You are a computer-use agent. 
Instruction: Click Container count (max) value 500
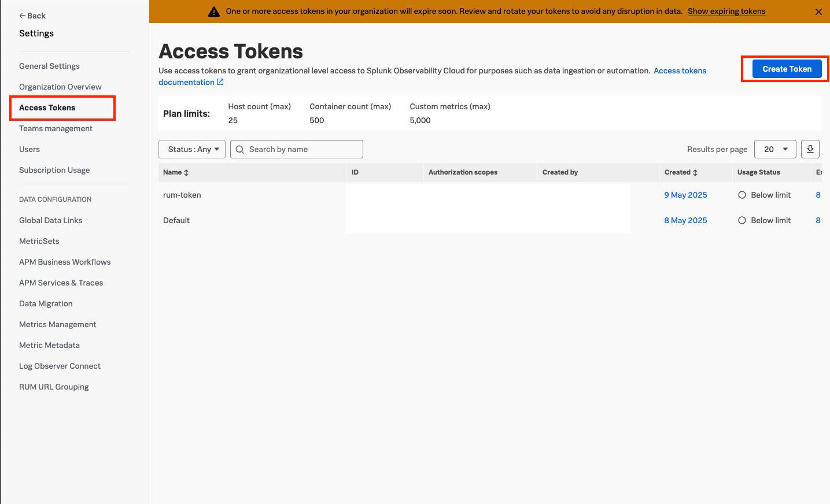316,120
